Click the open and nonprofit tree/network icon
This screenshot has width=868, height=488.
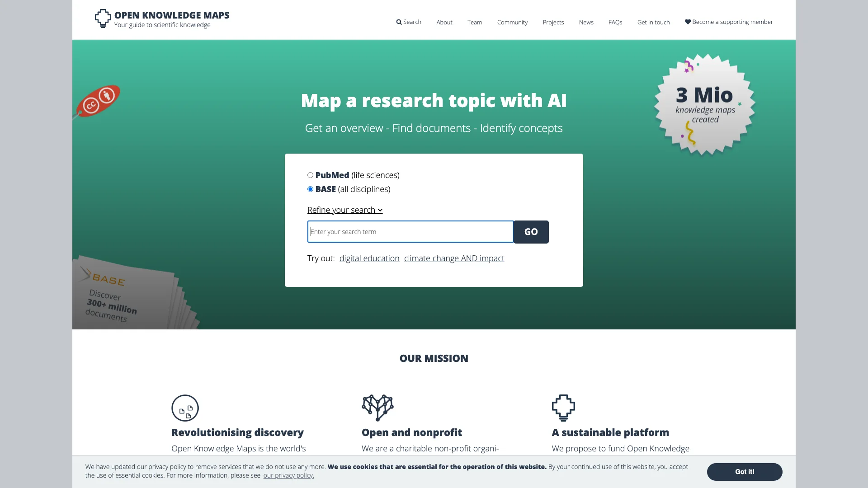pyautogui.click(x=377, y=408)
